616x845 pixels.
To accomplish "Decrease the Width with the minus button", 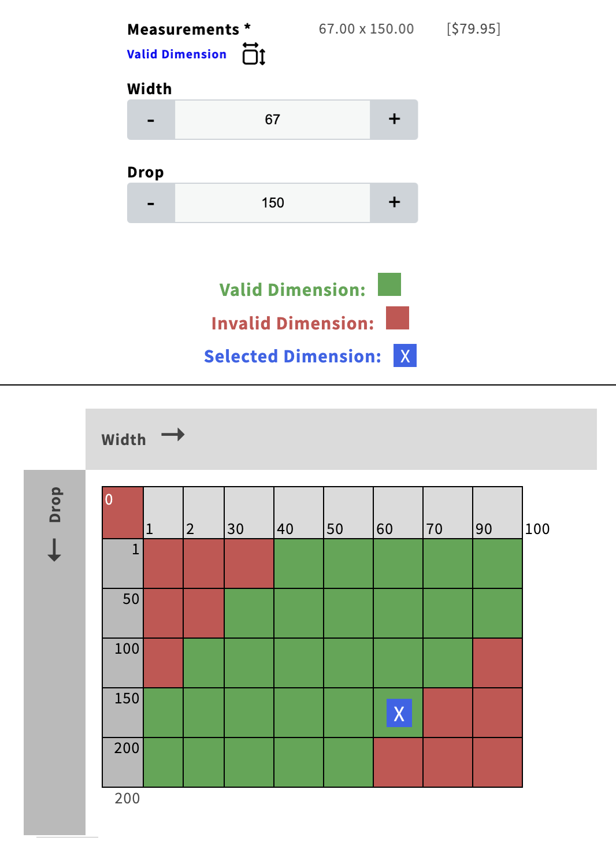I will tap(151, 120).
